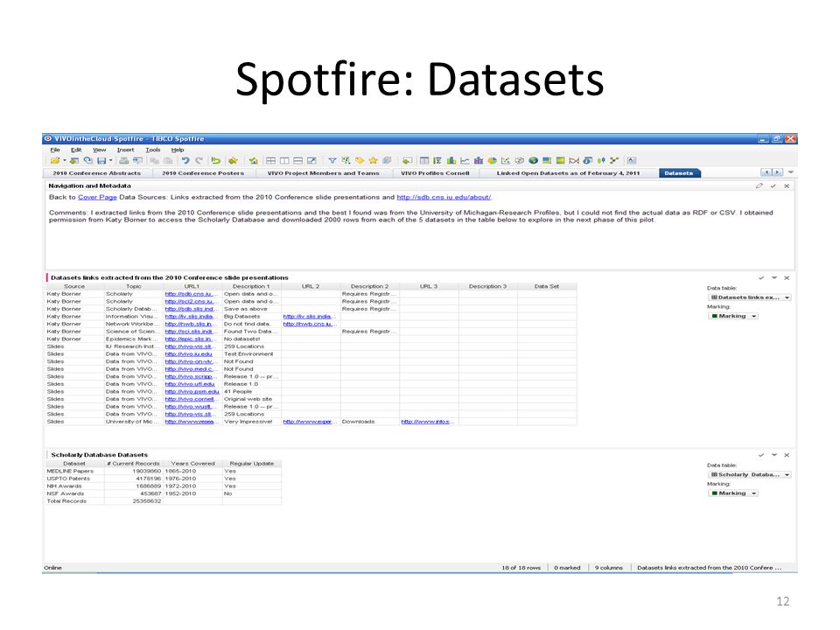This screenshot has height=630, width=840.
Task: Open the Filters panel funnel icon
Action: pos(332,161)
